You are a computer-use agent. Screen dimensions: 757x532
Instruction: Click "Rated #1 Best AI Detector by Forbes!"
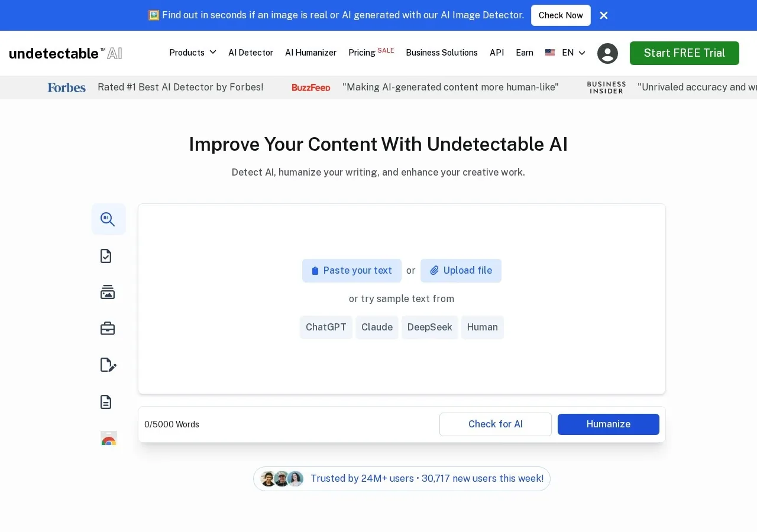click(180, 87)
